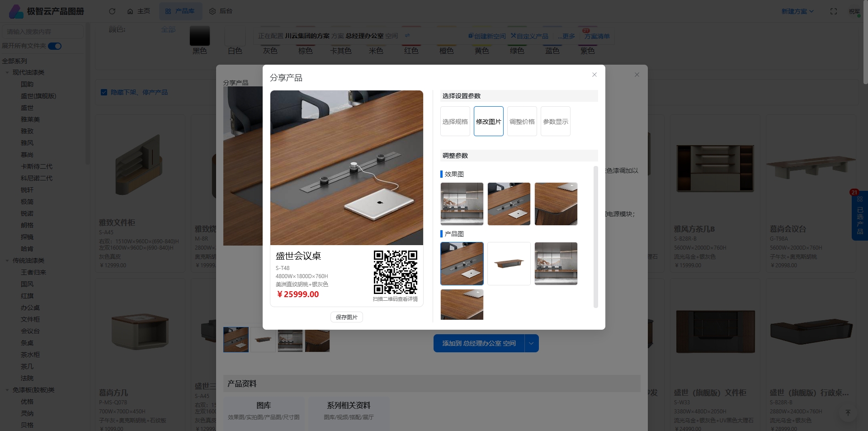Open the 新建方案 dropdown
The height and width of the screenshot is (431, 868).
(797, 11)
